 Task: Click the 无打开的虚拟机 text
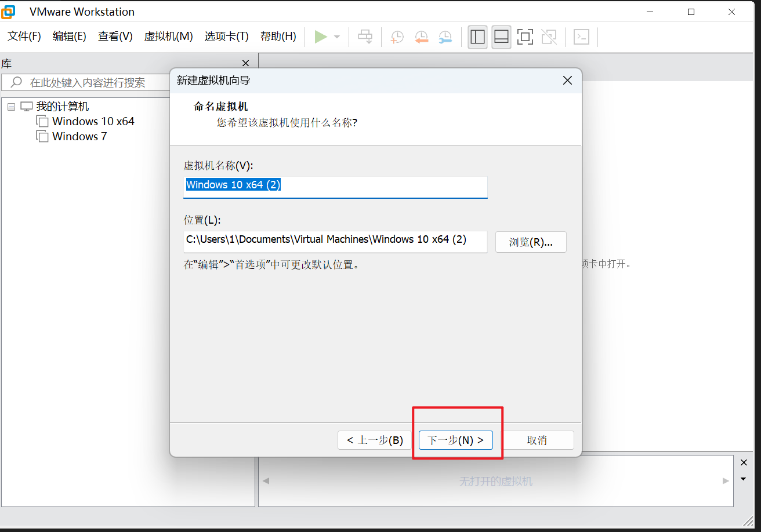point(496,482)
